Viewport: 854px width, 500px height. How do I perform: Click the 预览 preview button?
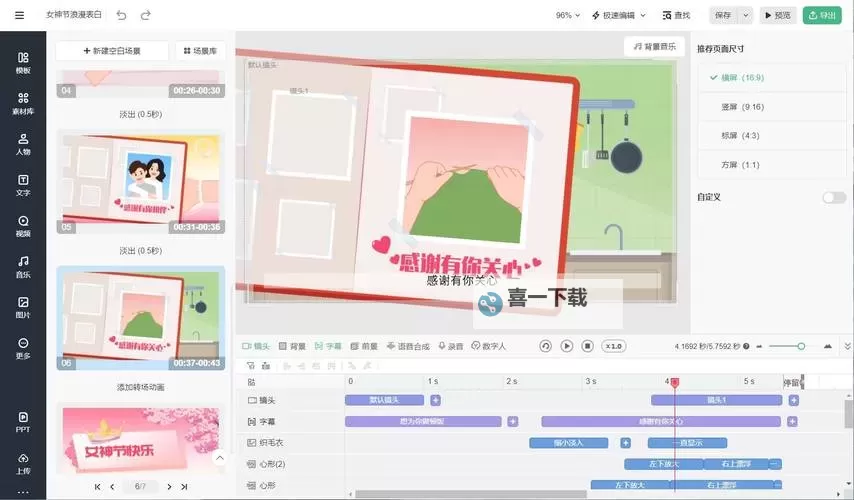pyautogui.click(x=777, y=15)
